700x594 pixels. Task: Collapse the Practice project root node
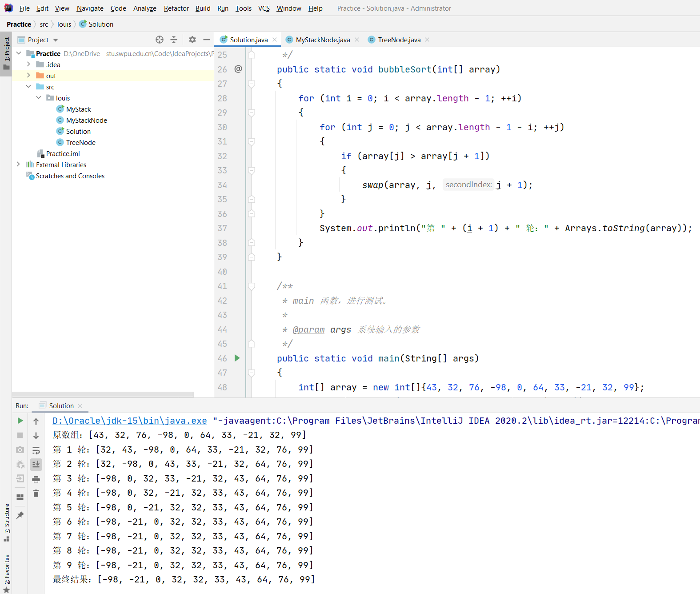coord(19,53)
